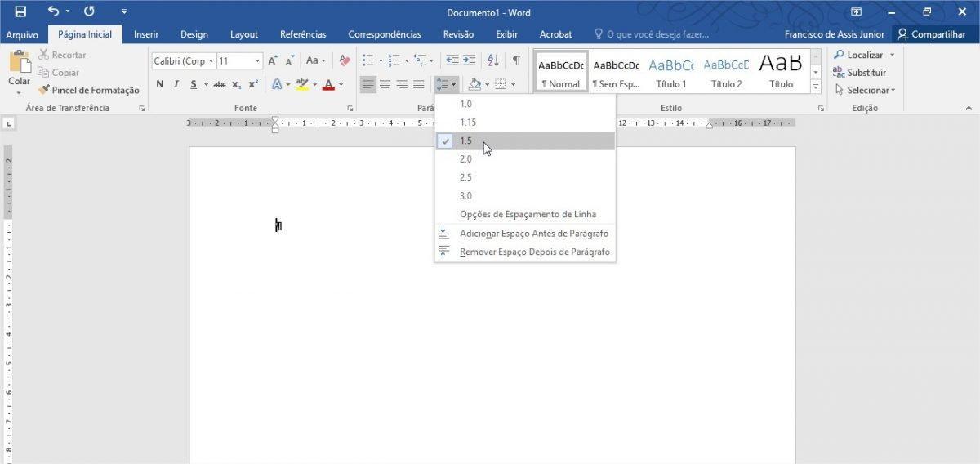Image resolution: width=980 pixels, height=464 pixels.
Task: Decrease paragraph indent
Action: click(x=452, y=60)
